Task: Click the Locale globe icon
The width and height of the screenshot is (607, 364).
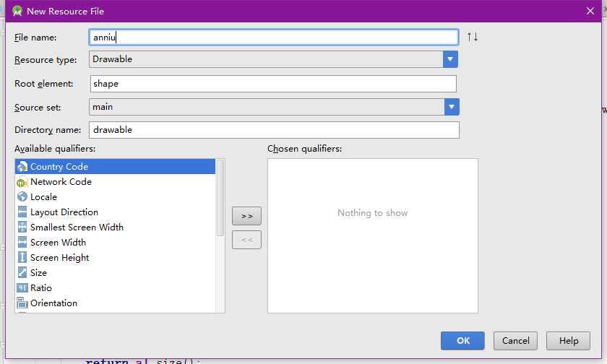Action: point(22,197)
